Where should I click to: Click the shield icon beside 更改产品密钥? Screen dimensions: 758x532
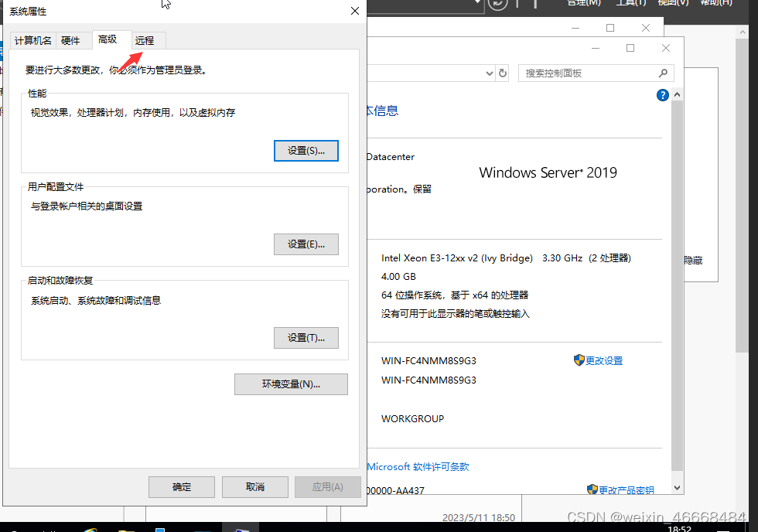click(592, 489)
